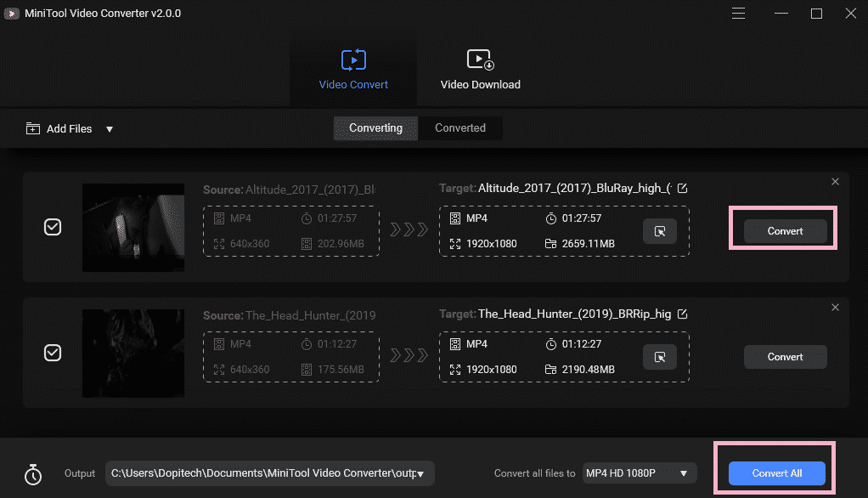
Task: Click the Convert All button
Action: point(775,473)
